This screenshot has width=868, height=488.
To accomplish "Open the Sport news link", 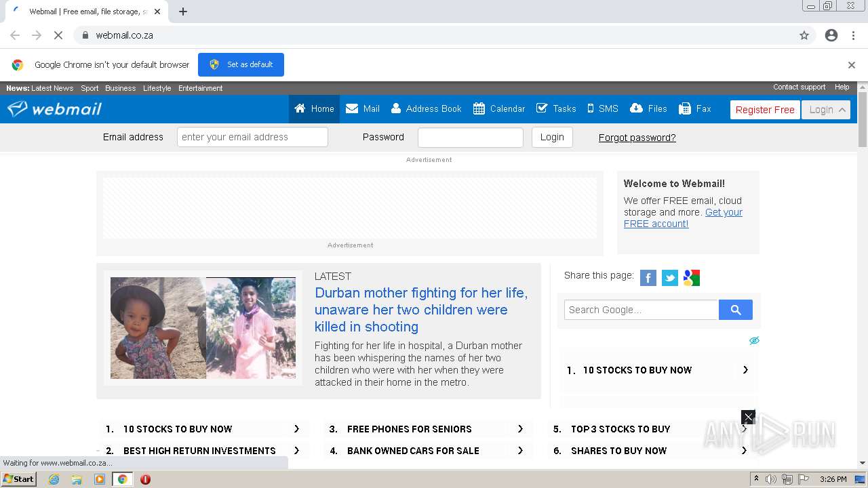I will [x=90, y=88].
